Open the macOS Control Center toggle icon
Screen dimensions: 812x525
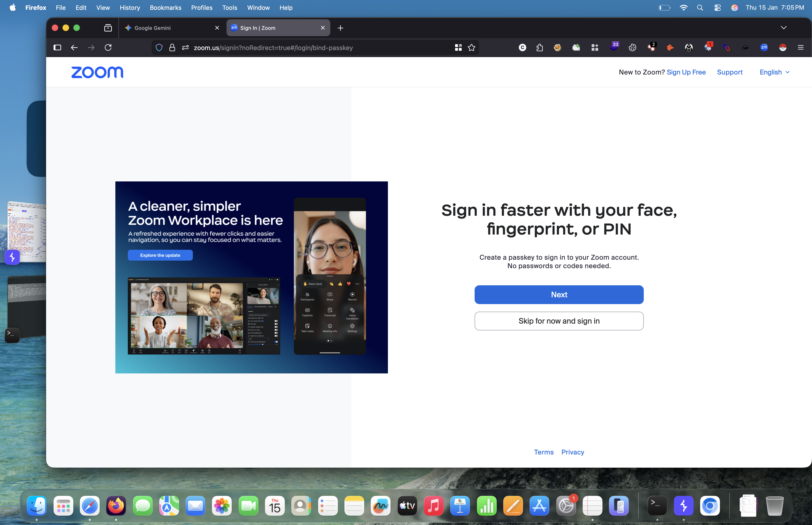[x=717, y=8]
